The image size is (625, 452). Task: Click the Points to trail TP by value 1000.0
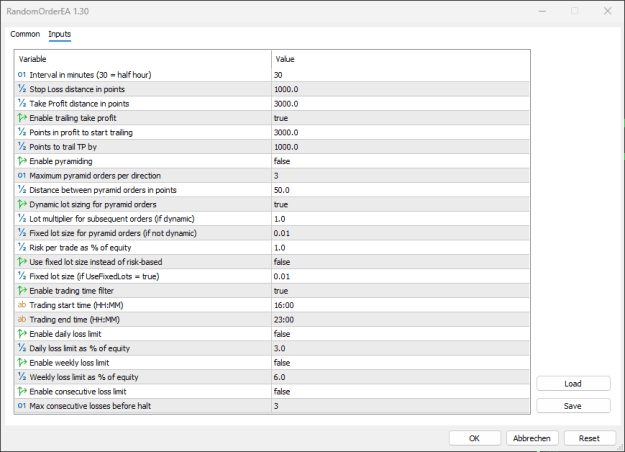[x=286, y=147]
